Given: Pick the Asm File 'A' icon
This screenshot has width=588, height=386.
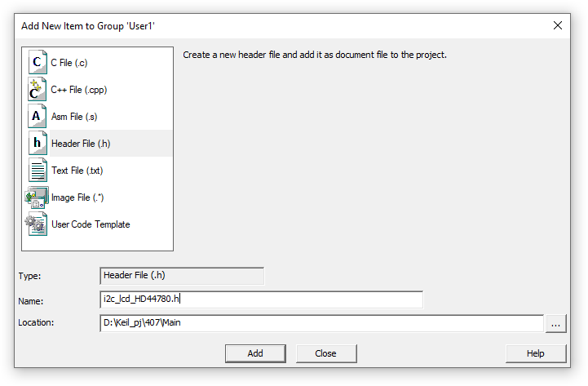Looking at the screenshot, I should tap(38, 116).
